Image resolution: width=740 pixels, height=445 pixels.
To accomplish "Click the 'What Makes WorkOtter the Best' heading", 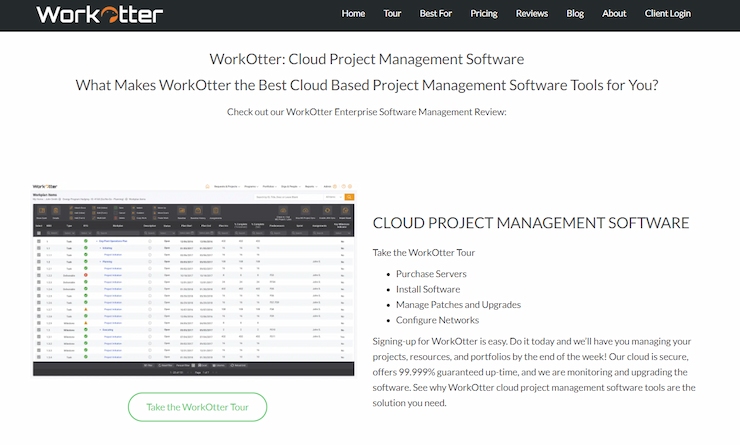I will pyautogui.click(x=367, y=85).
